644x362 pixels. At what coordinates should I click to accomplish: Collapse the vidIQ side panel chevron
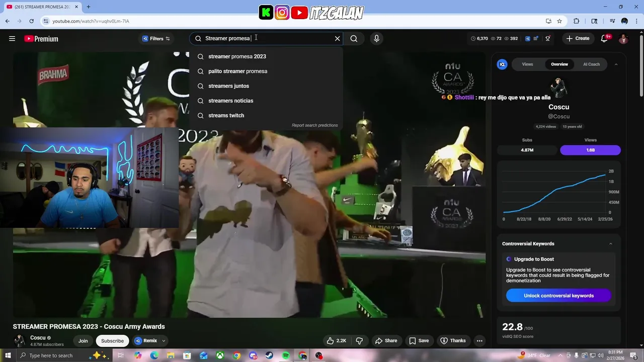click(x=616, y=64)
